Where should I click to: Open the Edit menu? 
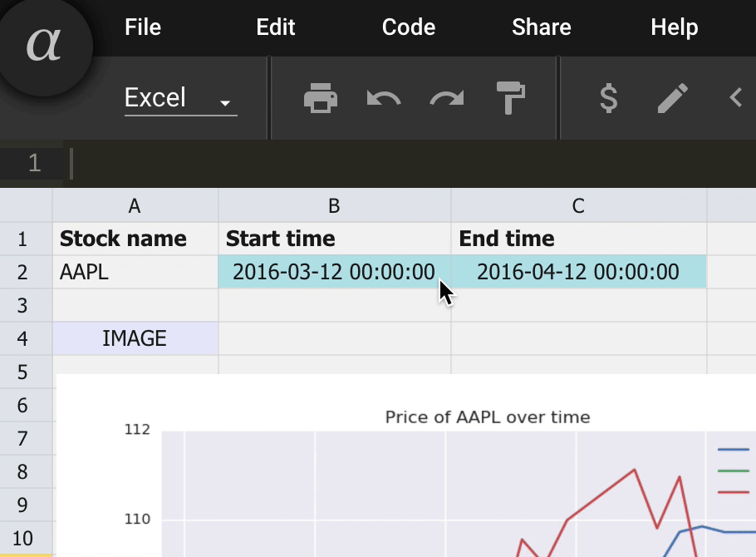click(x=275, y=27)
